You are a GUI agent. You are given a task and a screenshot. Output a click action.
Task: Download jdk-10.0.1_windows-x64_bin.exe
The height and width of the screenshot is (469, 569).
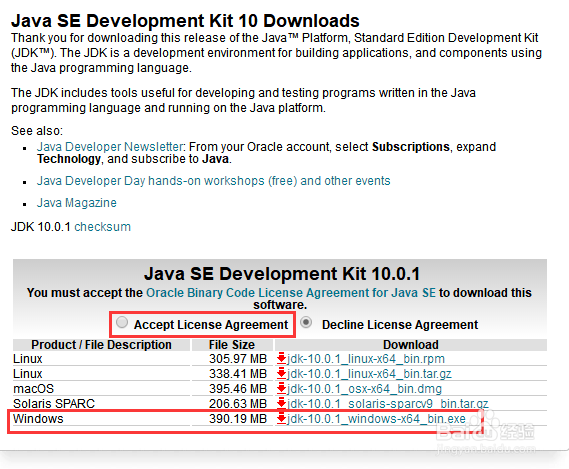(376, 419)
